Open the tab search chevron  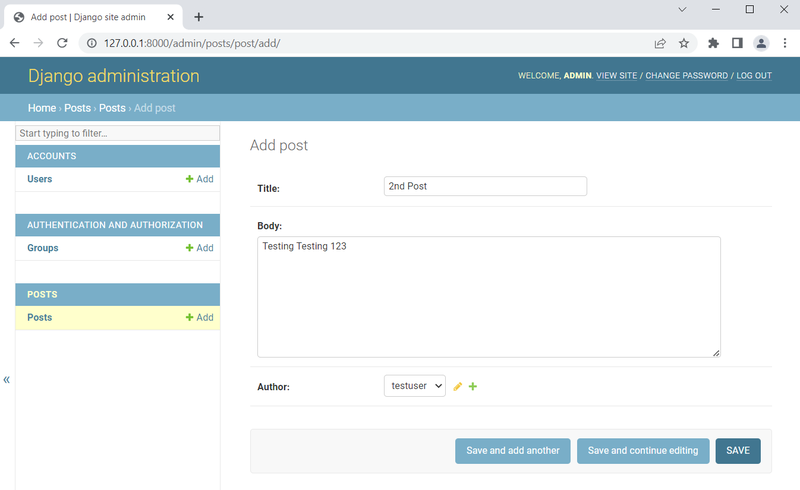point(682,9)
